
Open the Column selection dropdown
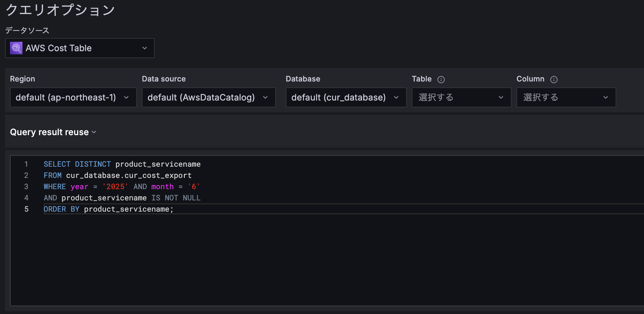click(x=566, y=97)
